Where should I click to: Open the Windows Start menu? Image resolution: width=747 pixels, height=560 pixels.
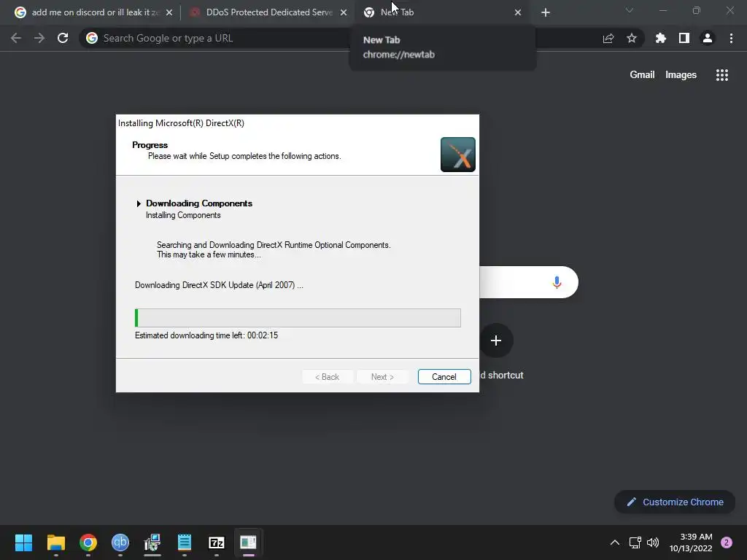(x=23, y=542)
